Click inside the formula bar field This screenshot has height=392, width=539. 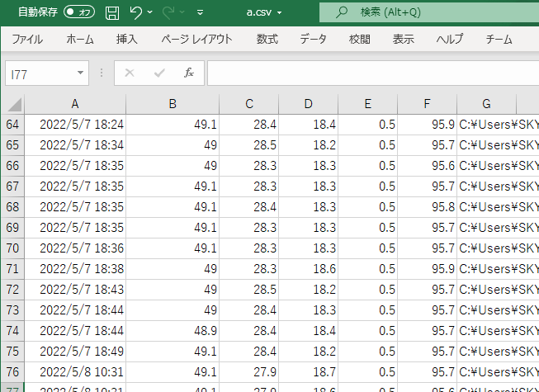pyautogui.click(x=373, y=73)
